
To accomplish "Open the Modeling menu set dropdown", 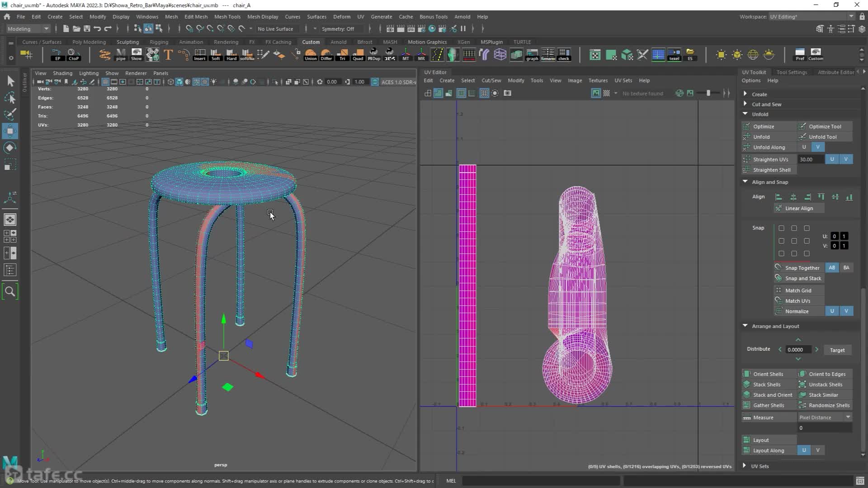I will click(28, 28).
